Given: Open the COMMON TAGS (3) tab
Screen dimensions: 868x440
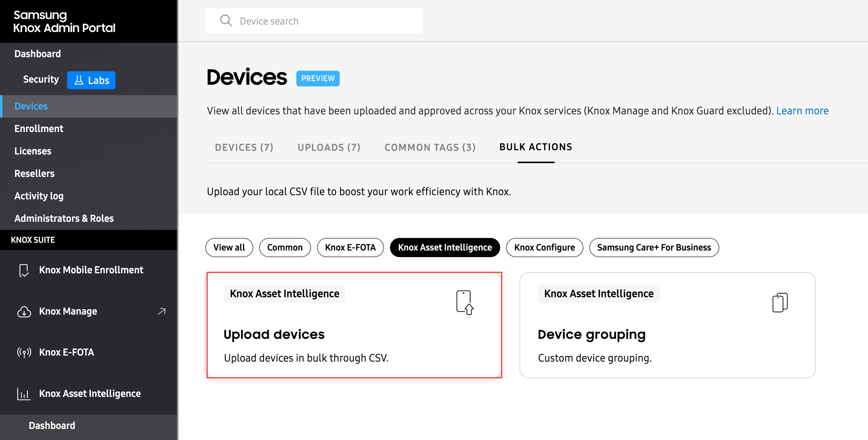Looking at the screenshot, I should tap(430, 147).
